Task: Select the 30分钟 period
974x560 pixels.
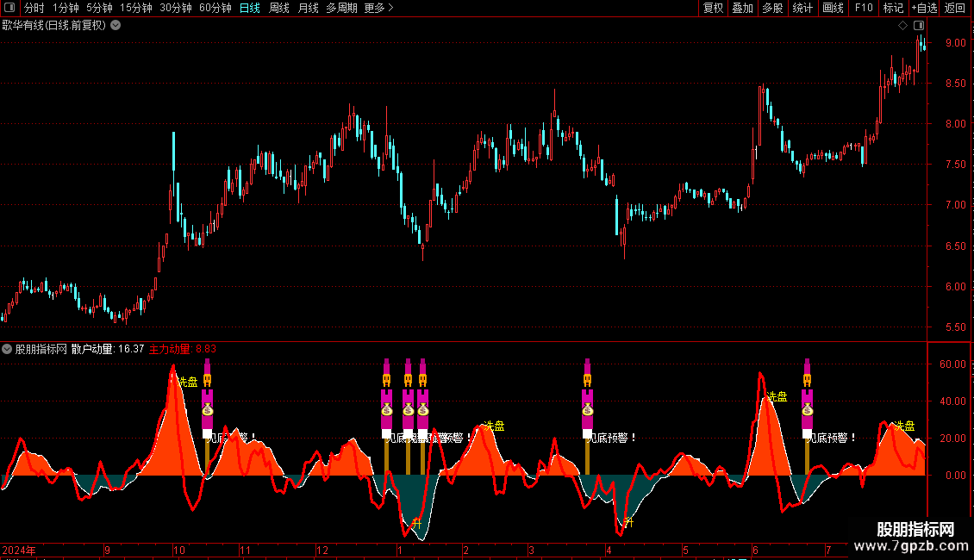Action: tap(176, 8)
